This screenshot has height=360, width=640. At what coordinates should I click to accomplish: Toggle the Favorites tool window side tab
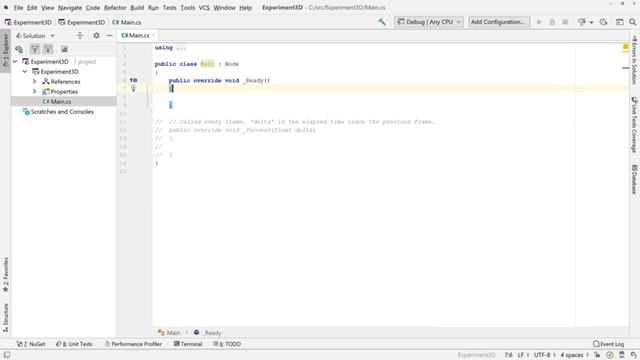click(x=5, y=274)
